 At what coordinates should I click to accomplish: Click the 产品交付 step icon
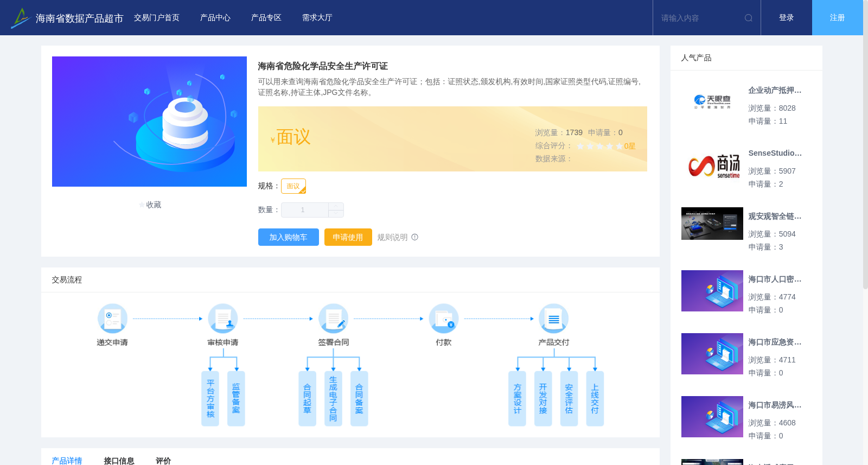554,319
